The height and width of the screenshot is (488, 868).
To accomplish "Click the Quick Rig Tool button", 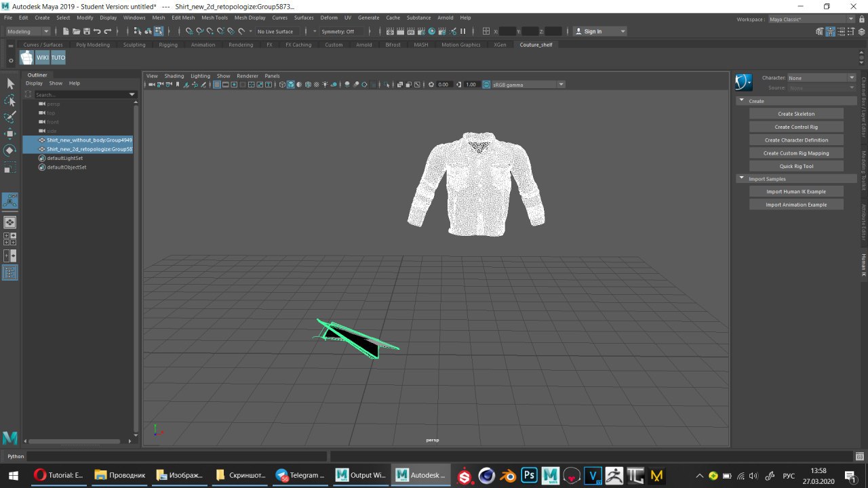I will (796, 166).
